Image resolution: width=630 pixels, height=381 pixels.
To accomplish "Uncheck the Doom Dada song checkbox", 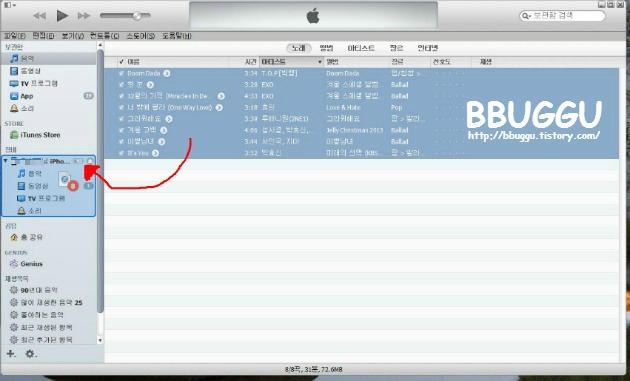I will [x=121, y=74].
